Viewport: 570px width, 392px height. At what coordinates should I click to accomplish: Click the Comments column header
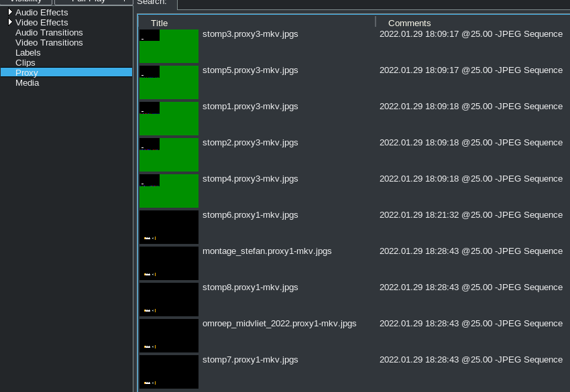pos(409,23)
